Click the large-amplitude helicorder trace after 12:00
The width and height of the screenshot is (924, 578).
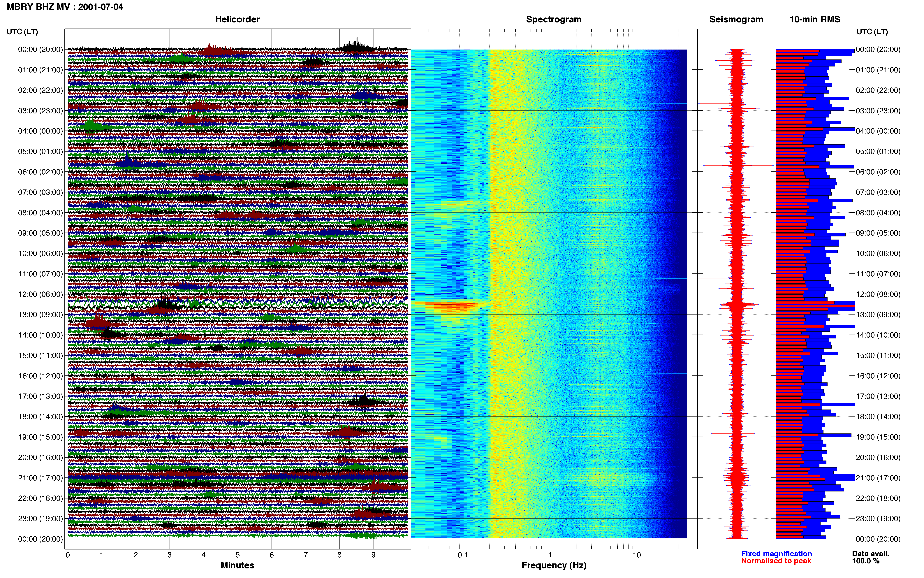(238, 303)
